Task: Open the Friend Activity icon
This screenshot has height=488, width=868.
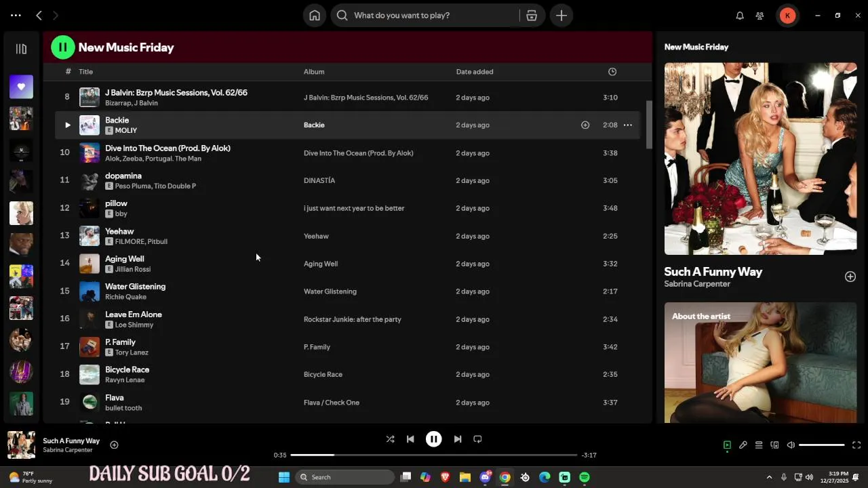Action: click(759, 16)
